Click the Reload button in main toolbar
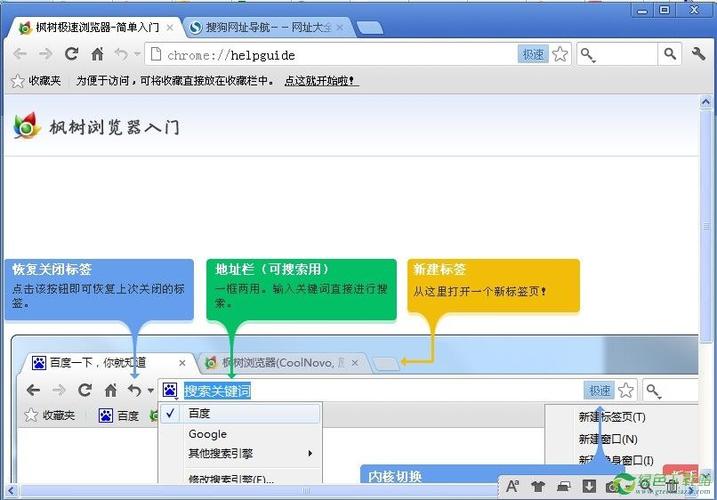Viewport: 717px width, 500px height. point(71,54)
